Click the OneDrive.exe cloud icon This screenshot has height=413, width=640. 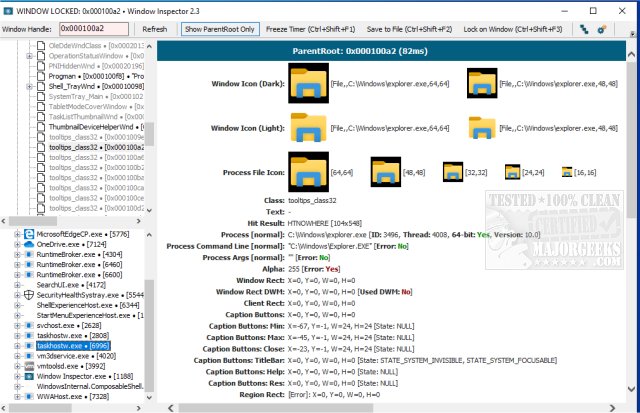[x=27, y=244]
